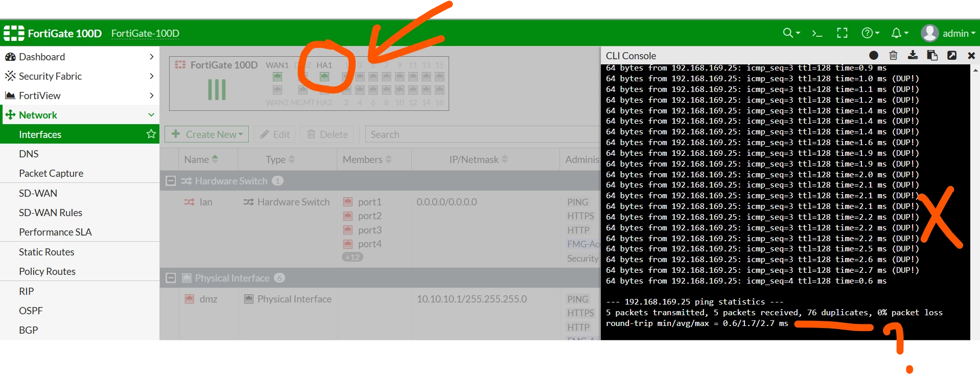Record CLI commands with the circle icon
The height and width of the screenshot is (374, 980).
(874, 55)
